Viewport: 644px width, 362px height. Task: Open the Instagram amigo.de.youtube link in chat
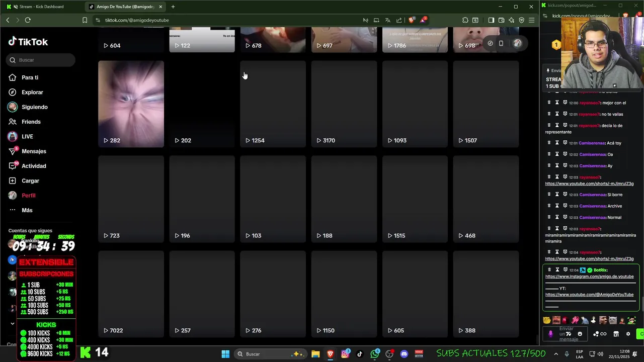tap(589, 277)
